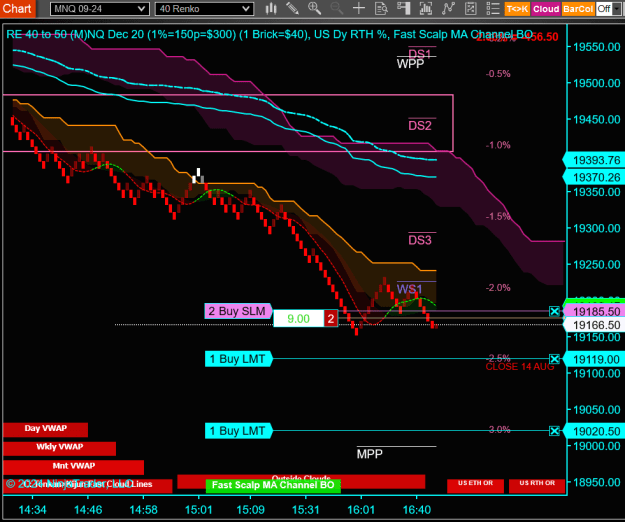Viewport: 625px width, 522px height.
Task: Click the Mnt VWAP red label
Action: click(73, 466)
